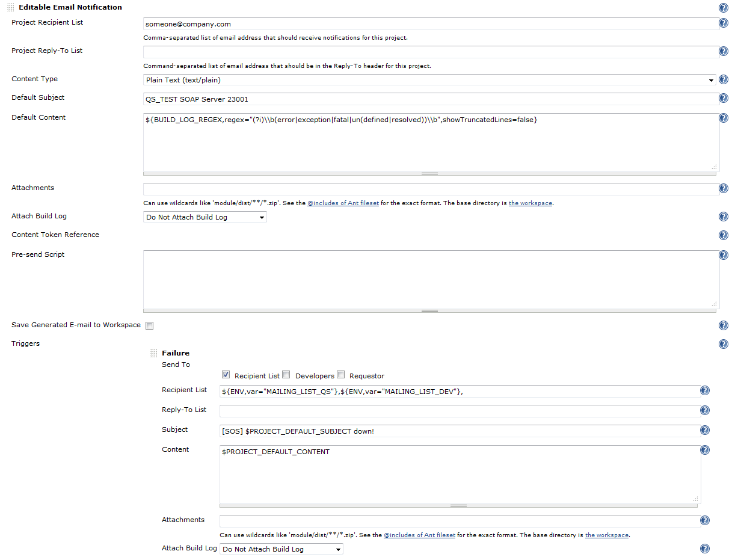Follow the workspace link under project Attachments

point(530,203)
